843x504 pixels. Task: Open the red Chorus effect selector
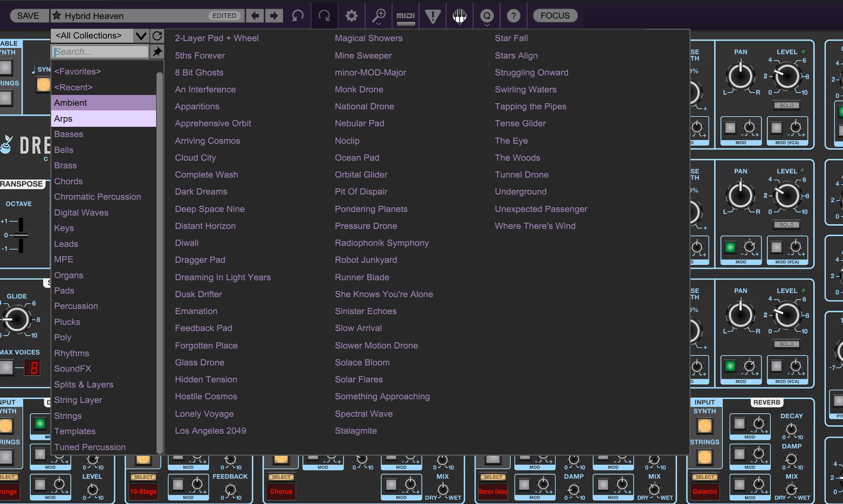point(281,491)
